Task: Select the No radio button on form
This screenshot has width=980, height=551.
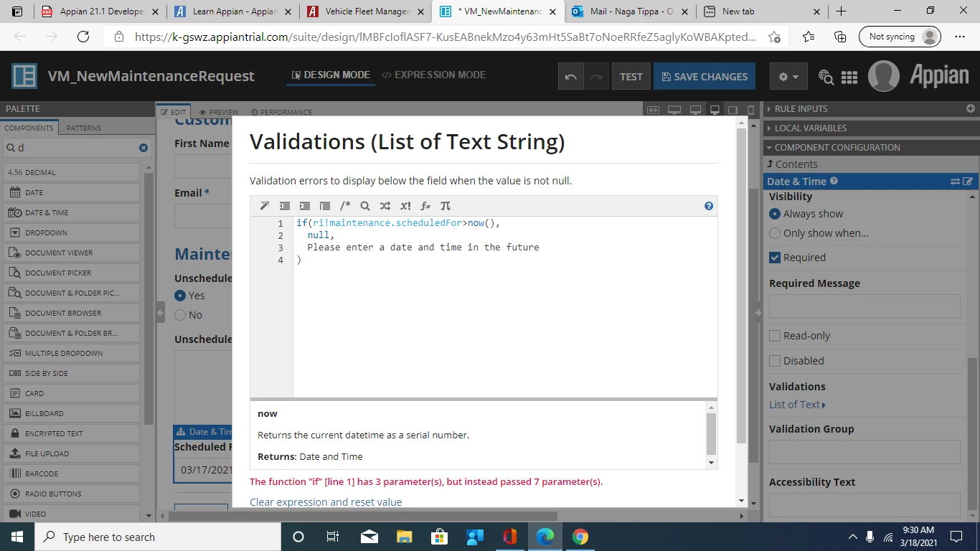Action: coord(180,315)
